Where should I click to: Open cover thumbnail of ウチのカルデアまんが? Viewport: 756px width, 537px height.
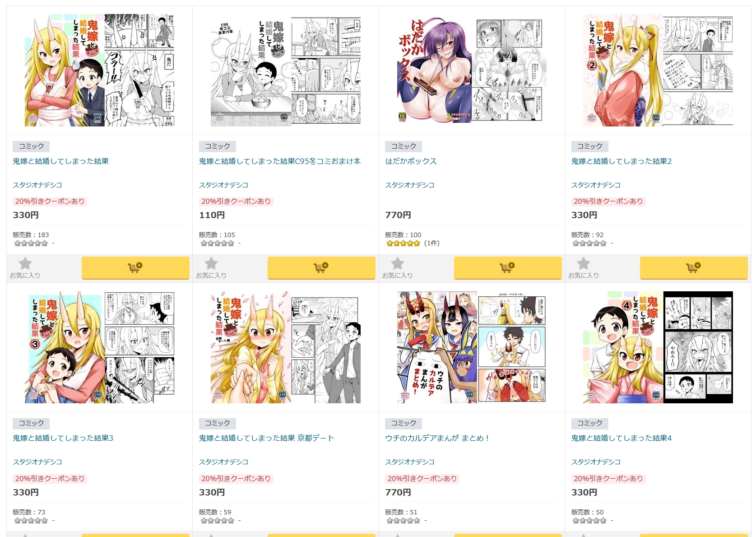(x=472, y=347)
